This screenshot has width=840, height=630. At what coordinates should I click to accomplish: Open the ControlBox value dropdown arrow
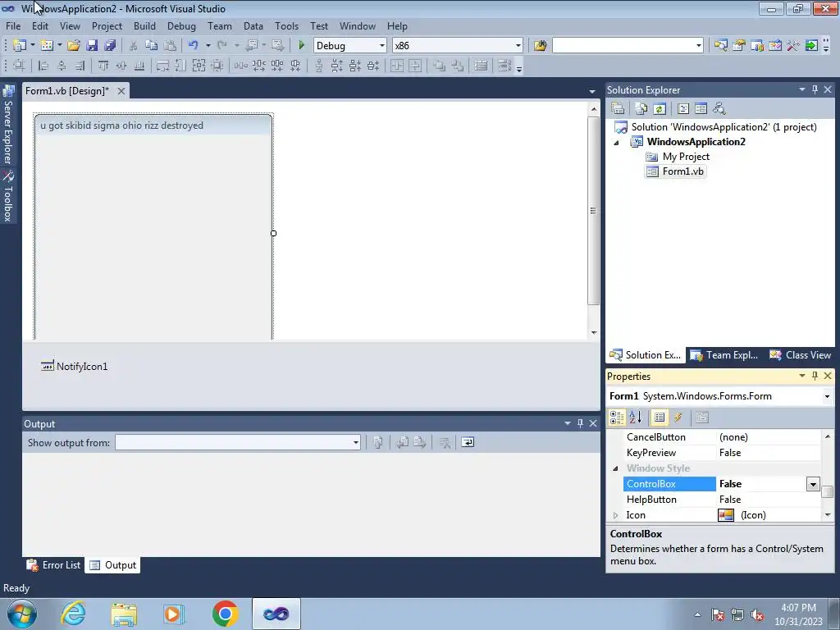[x=813, y=484]
